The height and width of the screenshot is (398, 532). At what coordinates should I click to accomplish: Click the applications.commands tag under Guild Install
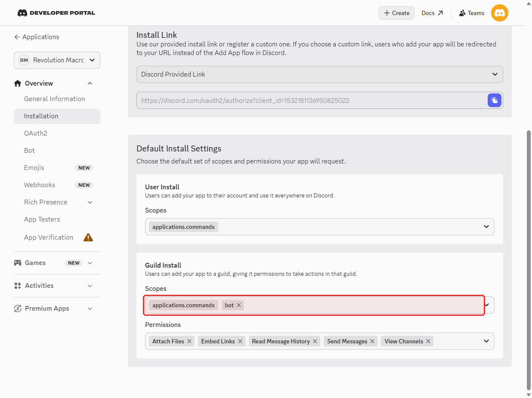click(183, 305)
